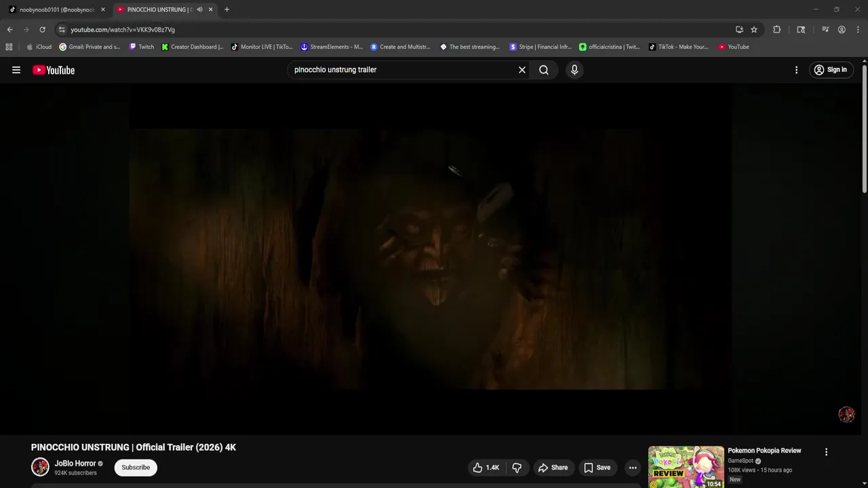The image size is (868, 488).
Task: Open browser profile avatar
Action: 842,30
